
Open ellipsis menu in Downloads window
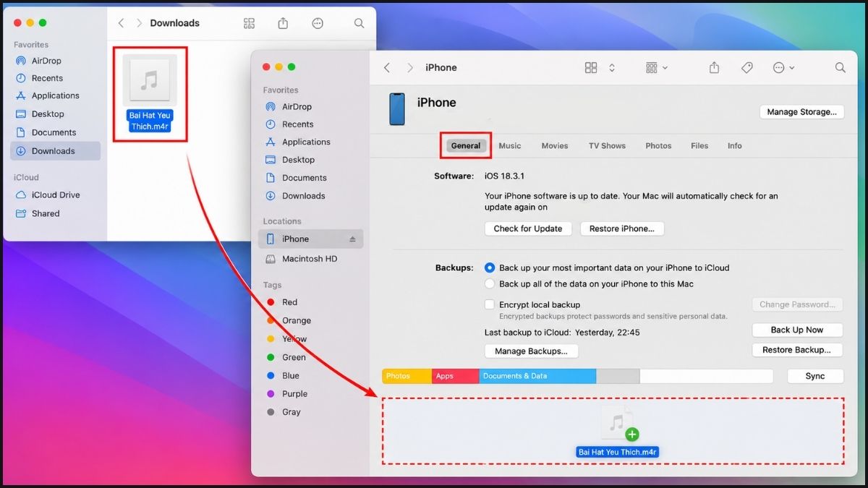coord(318,23)
